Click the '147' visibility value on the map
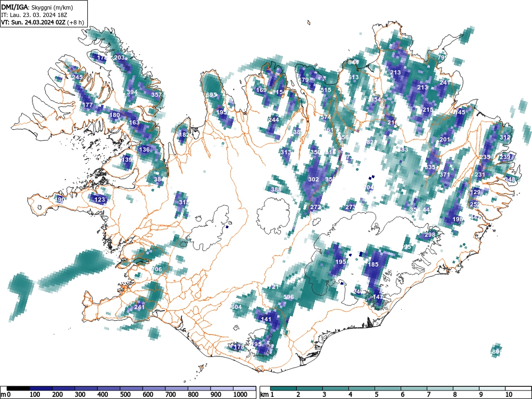This screenshot has height=399, width=532. click(x=378, y=297)
